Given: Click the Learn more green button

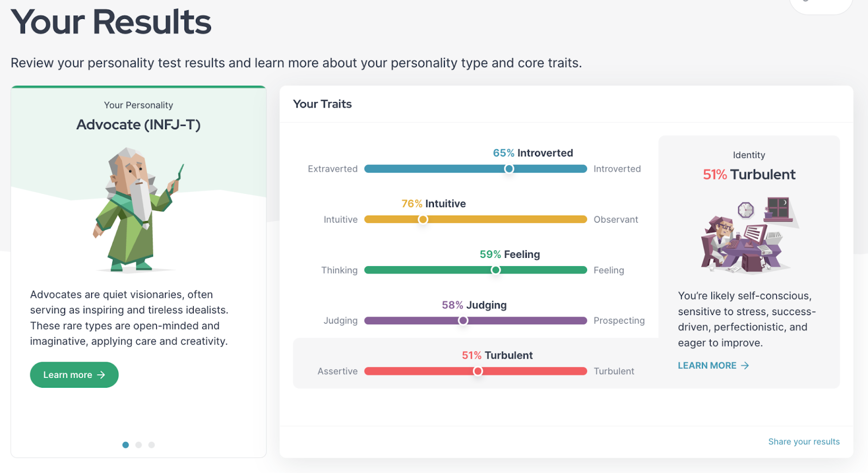Looking at the screenshot, I should tap(74, 375).
